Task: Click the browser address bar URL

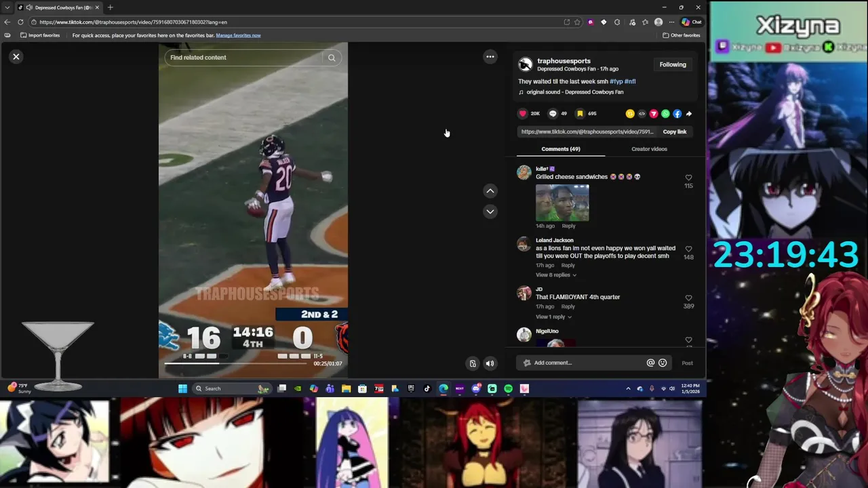Action: point(133,22)
